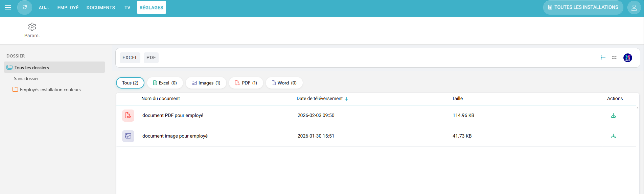Click the eva round logo avatar
The image size is (644, 194).
(627, 58)
